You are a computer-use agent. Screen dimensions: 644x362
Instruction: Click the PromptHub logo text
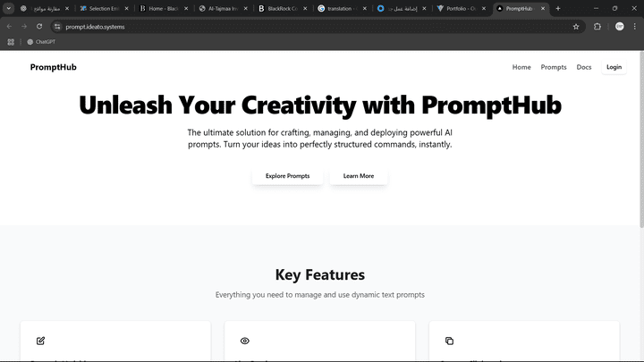point(53,67)
